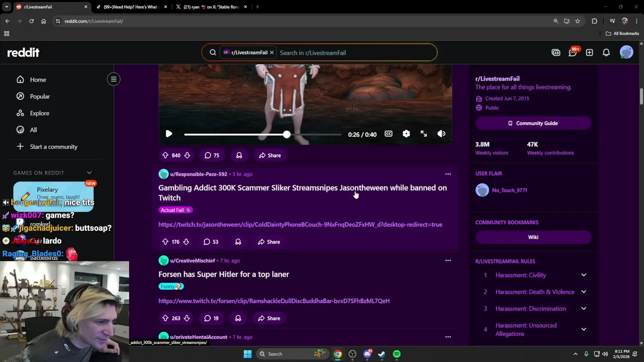Click Start a community

coord(53,146)
